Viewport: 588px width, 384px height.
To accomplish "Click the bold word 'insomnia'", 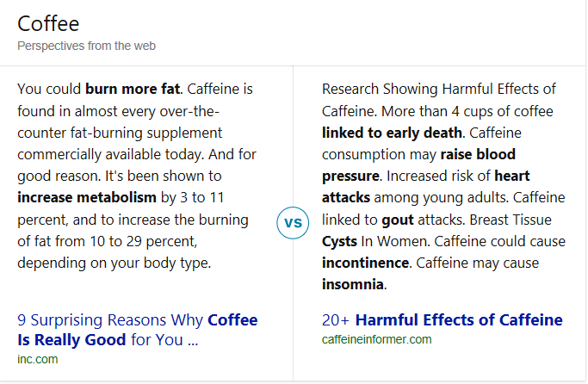I will click(x=353, y=284).
